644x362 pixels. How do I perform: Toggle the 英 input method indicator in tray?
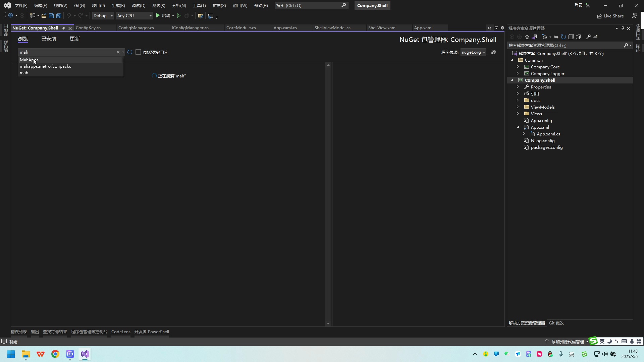(602, 341)
